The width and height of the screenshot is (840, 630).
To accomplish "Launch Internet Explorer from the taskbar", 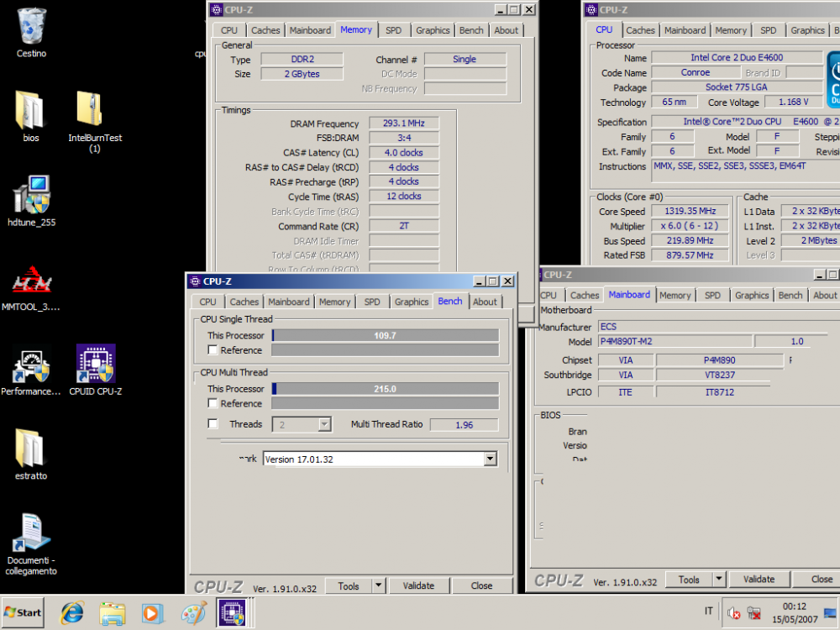I will (x=71, y=613).
